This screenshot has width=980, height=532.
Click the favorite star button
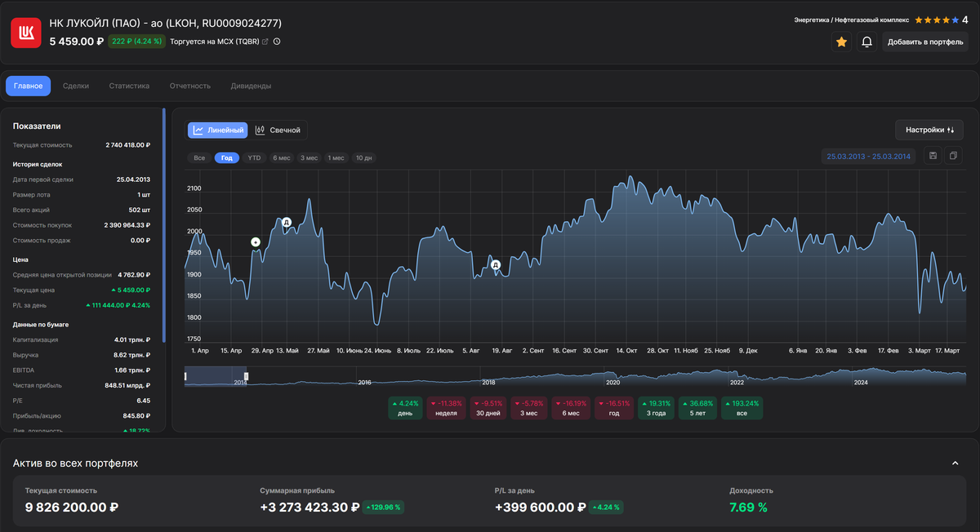click(x=842, y=42)
